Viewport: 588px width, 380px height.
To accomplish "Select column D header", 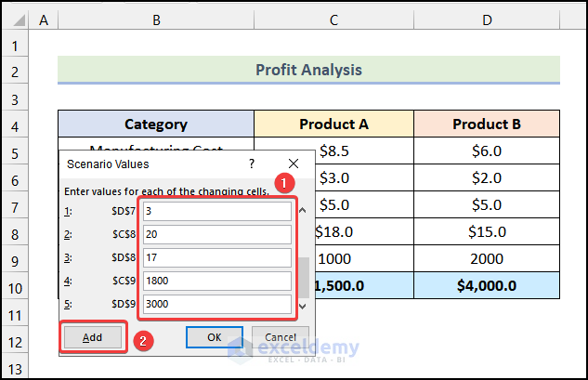I will click(x=487, y=19).
